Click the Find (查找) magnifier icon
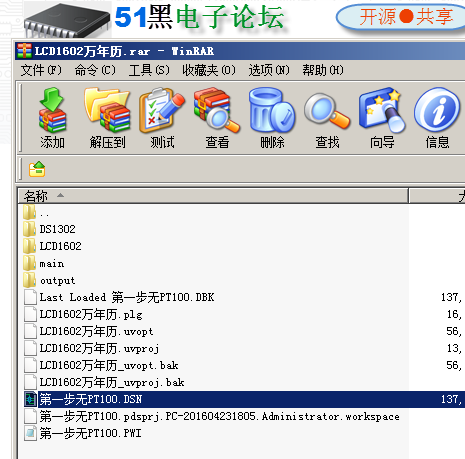The image size is (465, 459). [327, 110]
